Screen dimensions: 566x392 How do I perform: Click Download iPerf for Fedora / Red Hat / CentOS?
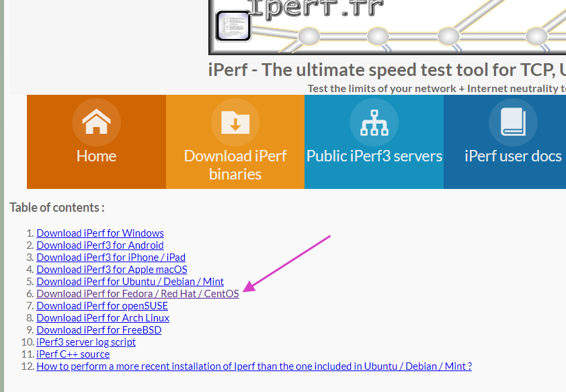tap(138, 293)
